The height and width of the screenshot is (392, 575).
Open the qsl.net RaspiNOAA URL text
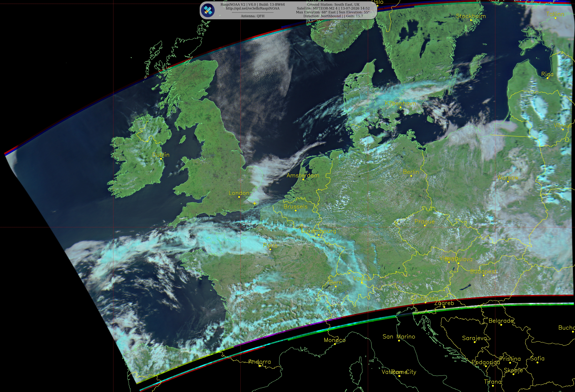253,8
